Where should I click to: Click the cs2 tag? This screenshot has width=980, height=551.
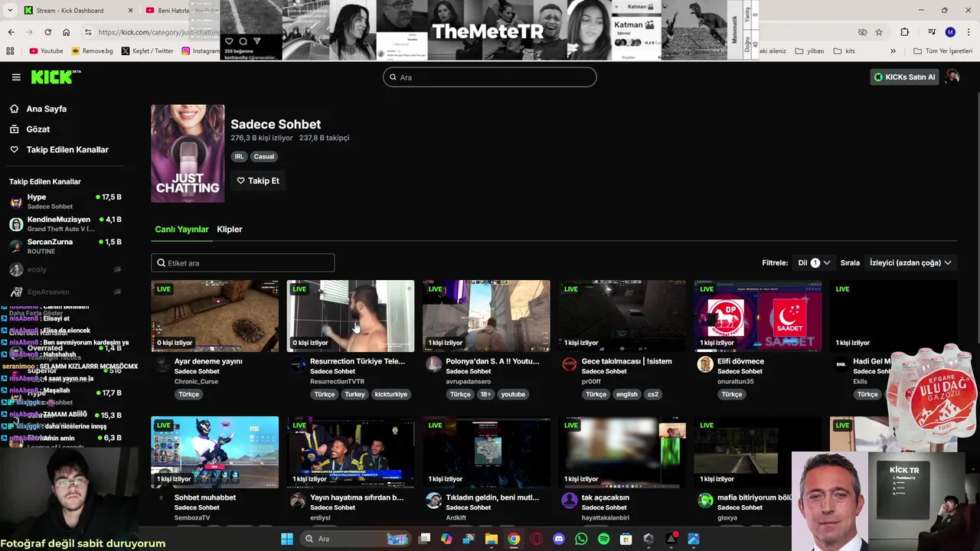pos(652,394)
